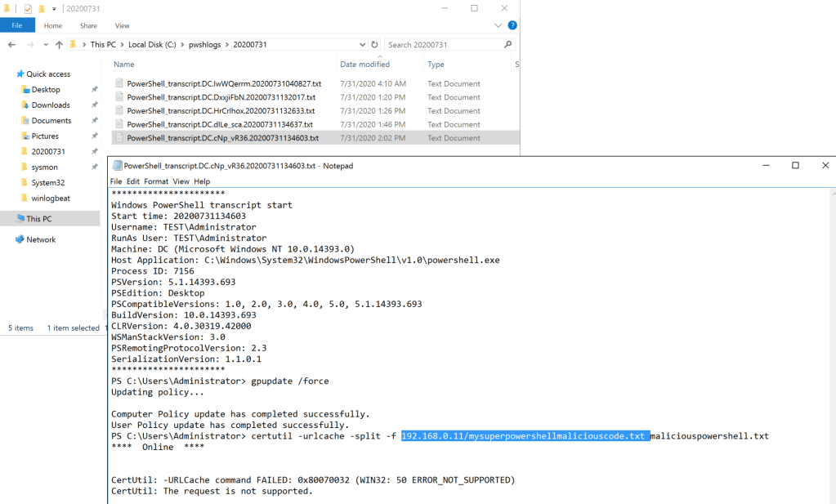The height and width of the screenshot is (504, 836).
Task: Open the sysmon pinned folder
Action: tap(45, 167)
